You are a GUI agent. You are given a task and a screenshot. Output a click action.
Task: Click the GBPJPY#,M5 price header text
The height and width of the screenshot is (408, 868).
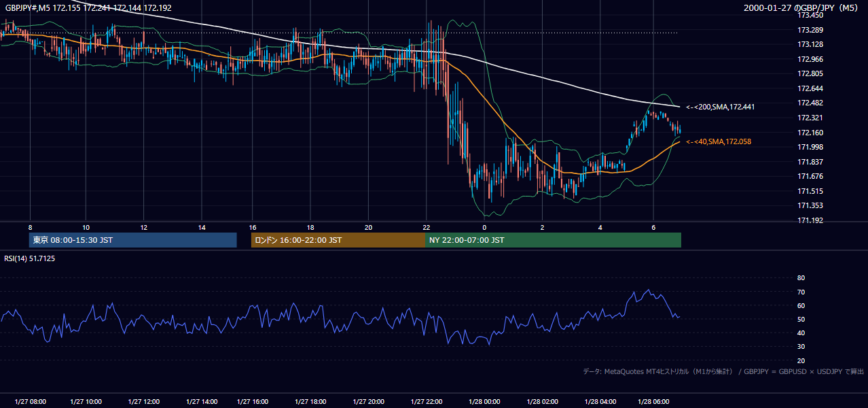tap(88, 8)
